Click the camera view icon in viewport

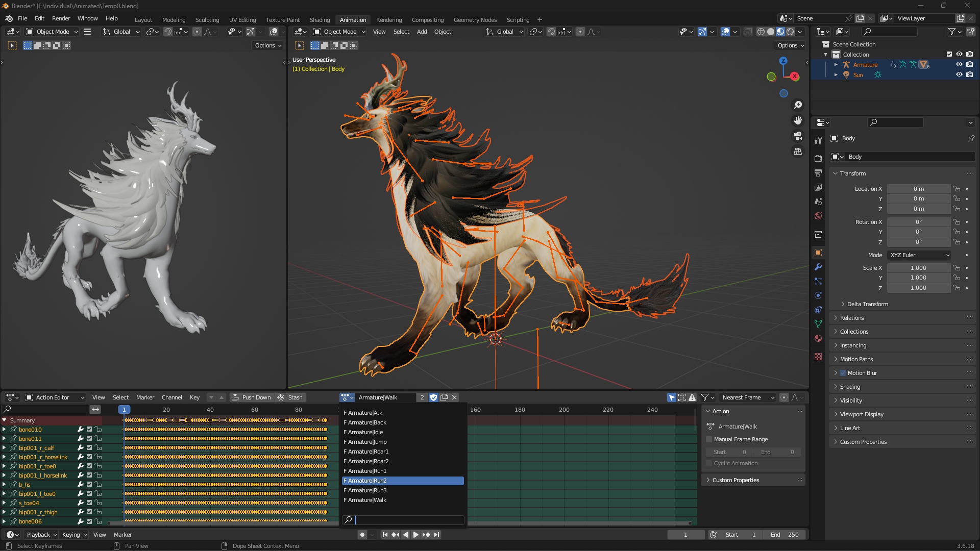coord(798,136)
